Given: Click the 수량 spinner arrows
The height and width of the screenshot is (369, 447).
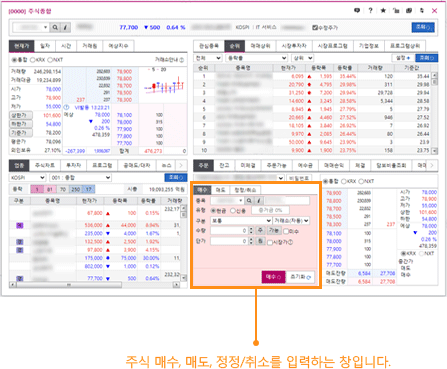Looking at the screenshot, I should coord(251,231).
